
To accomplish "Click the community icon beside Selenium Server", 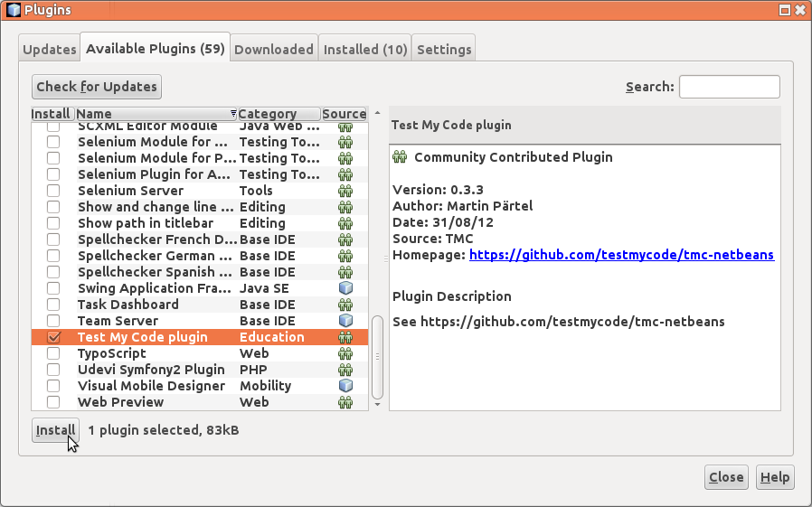I will (x=345, y=191).
